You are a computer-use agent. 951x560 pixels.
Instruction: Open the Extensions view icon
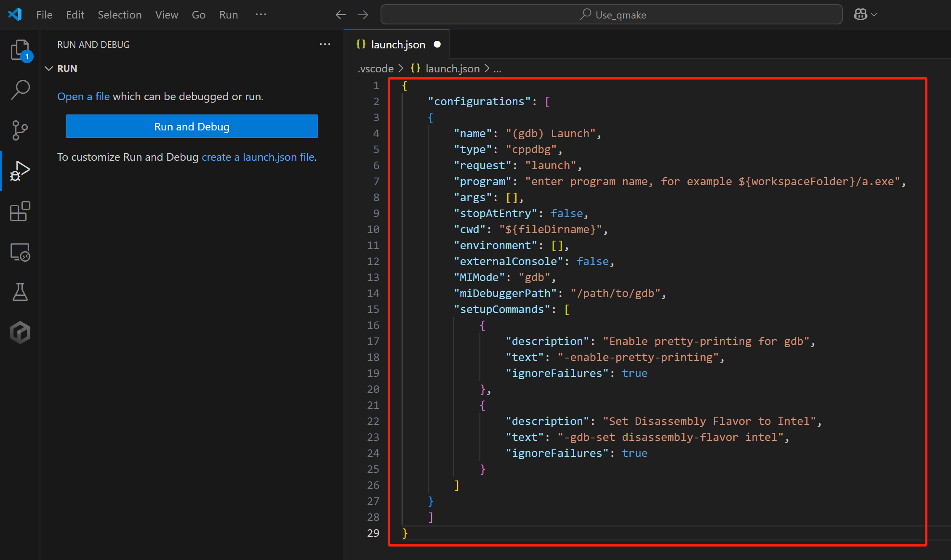coord(20,211)
